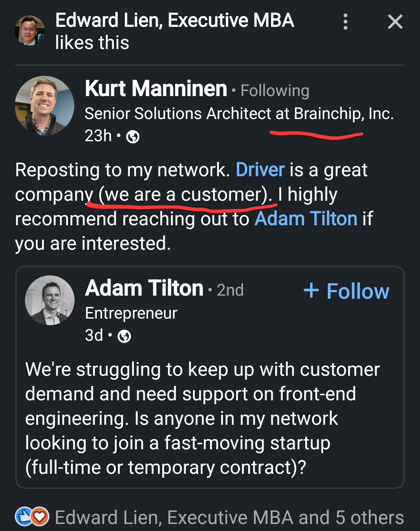The image size is (420, 531).
Task: Open Adam Tilton's name in reposted card
Action: coord(144,288)
